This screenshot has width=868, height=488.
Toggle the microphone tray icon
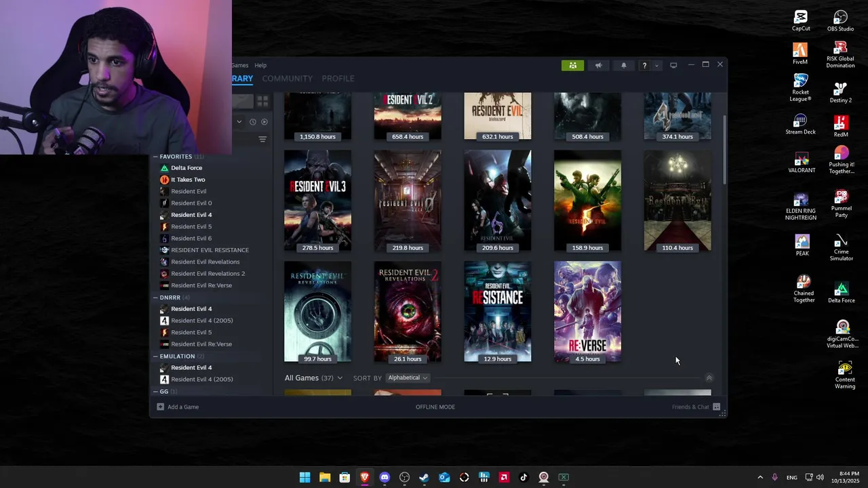(x=774, y=477)
